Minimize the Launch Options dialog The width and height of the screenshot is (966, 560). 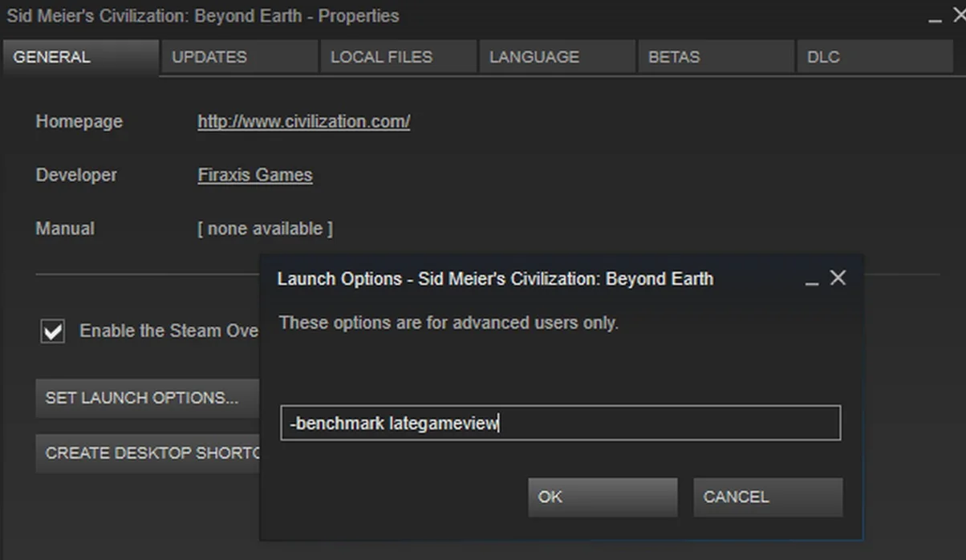click(x=812, y=280)
